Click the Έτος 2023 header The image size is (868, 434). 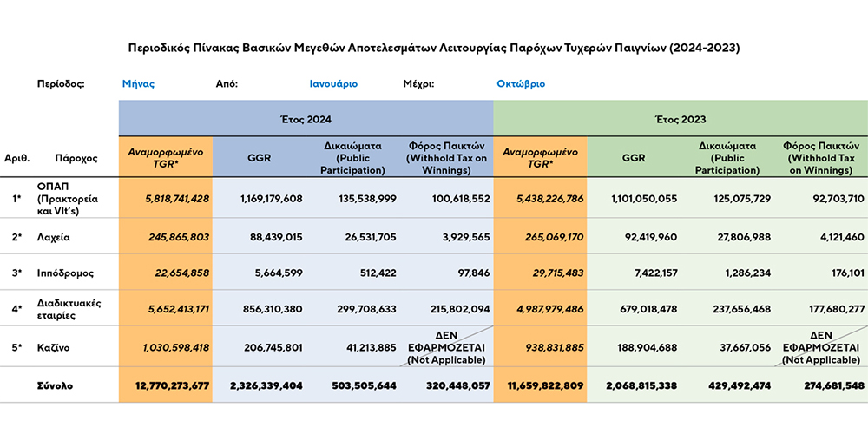coord(681,118)
